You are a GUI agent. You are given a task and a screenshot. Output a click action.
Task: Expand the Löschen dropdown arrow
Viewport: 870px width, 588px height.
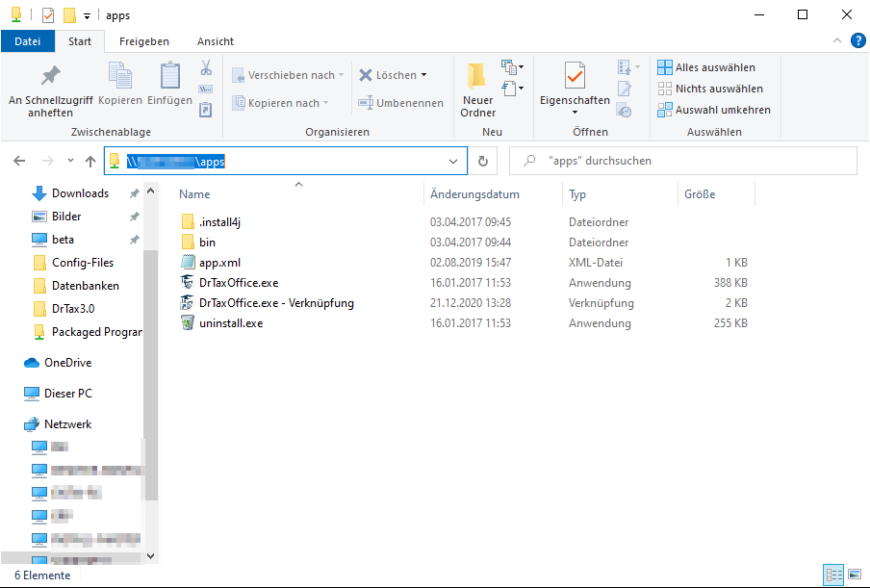(x=423, y=75)
